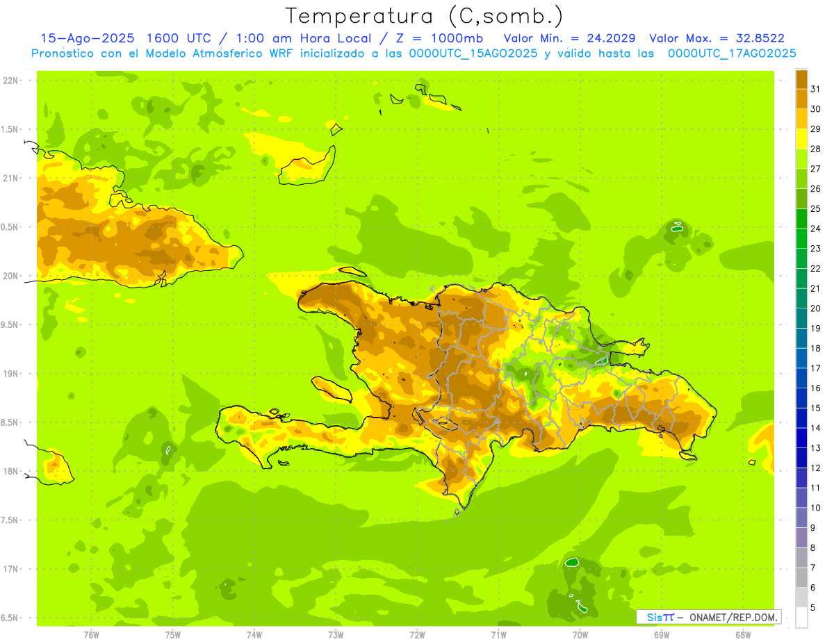This screenshot has width=834, height=644.
Task: Click the '74W' longitude label
Action: click(x=254, y=635)
